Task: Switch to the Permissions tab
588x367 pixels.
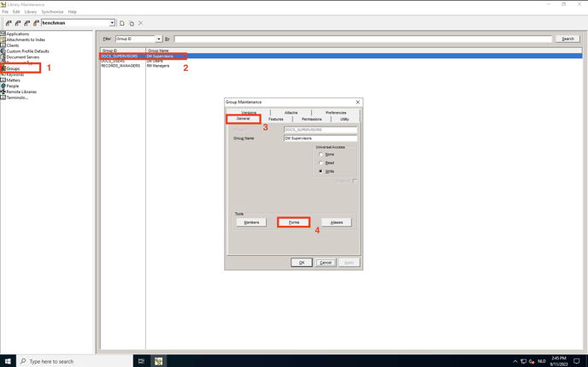Action: pos(311,119)
